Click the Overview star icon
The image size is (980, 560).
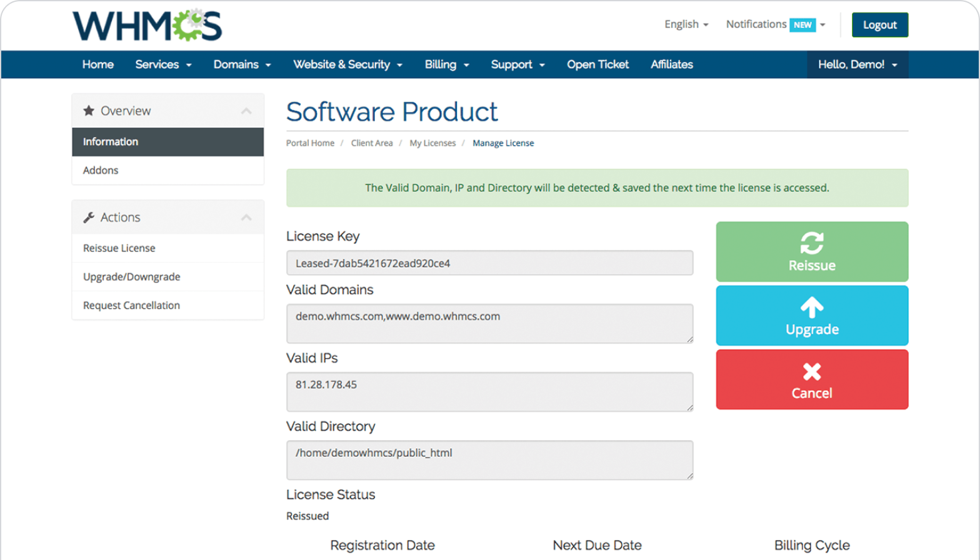point(89,111)
